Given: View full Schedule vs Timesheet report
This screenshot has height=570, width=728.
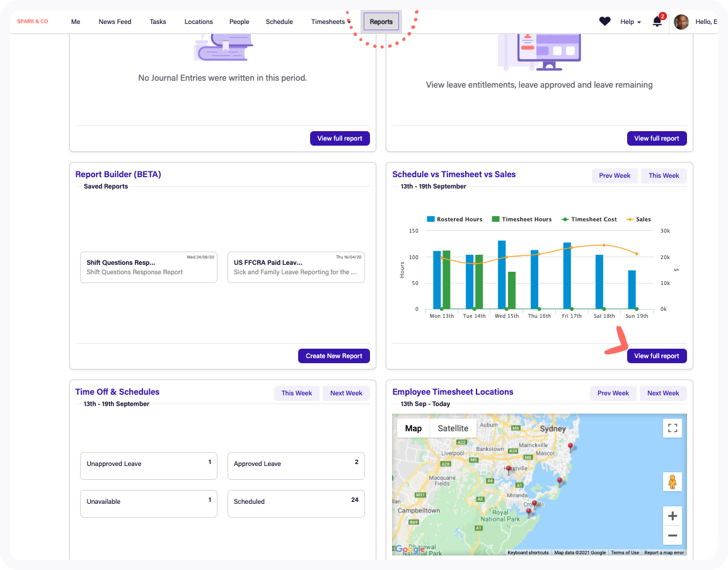Looking at the screenshot, I should click(656, 356).
